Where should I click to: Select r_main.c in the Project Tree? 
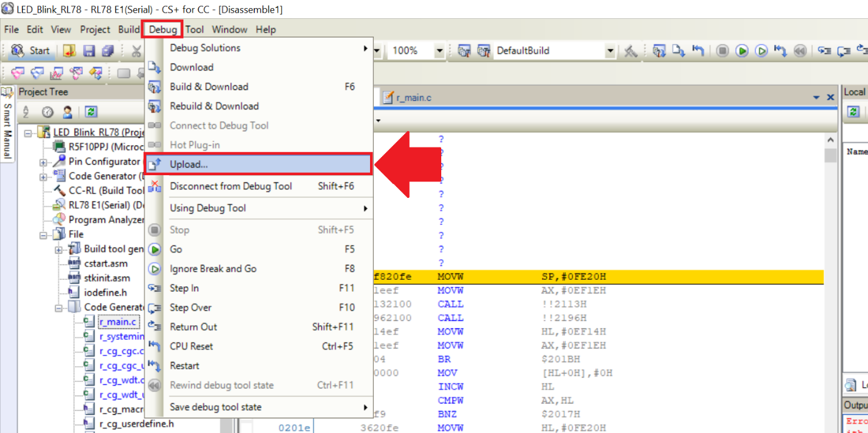117,322
